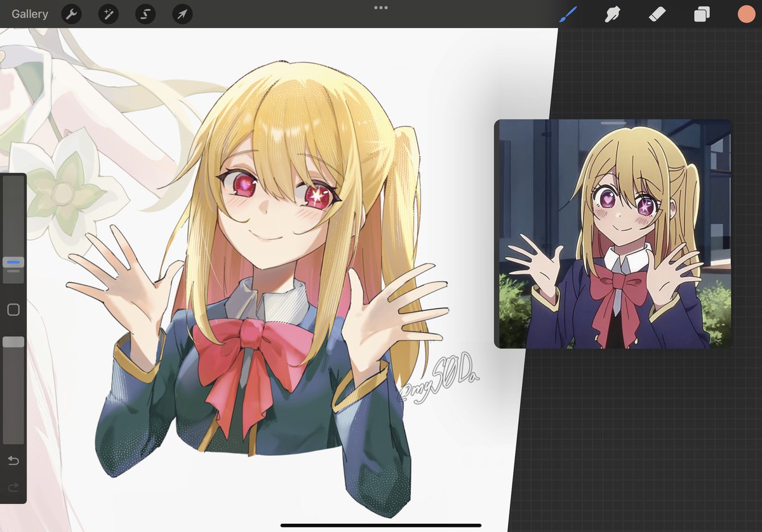The height and width of the screenshot is (532, 762).
Task: Tap the iPad home indicator bar
Action: [381, 525]
